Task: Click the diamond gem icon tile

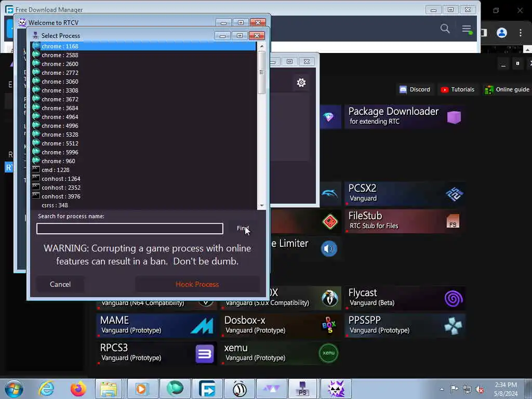Action: pos(329,117)
